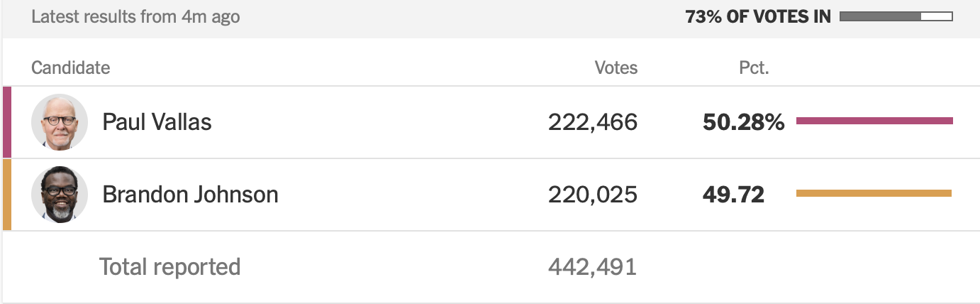
Task: Click the Pct. column header
Action: 754,68
